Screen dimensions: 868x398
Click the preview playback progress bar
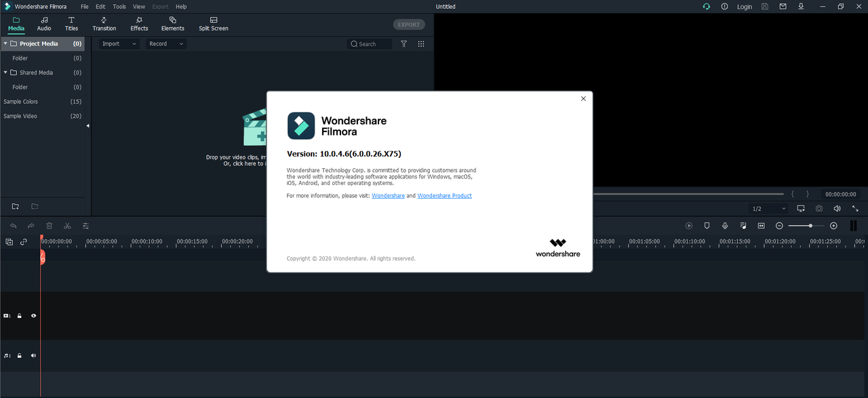click(688, 194)
